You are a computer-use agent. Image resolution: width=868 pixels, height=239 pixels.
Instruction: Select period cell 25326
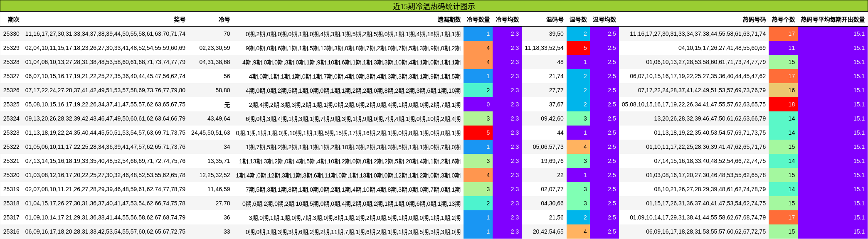click(x=11, y=90)
